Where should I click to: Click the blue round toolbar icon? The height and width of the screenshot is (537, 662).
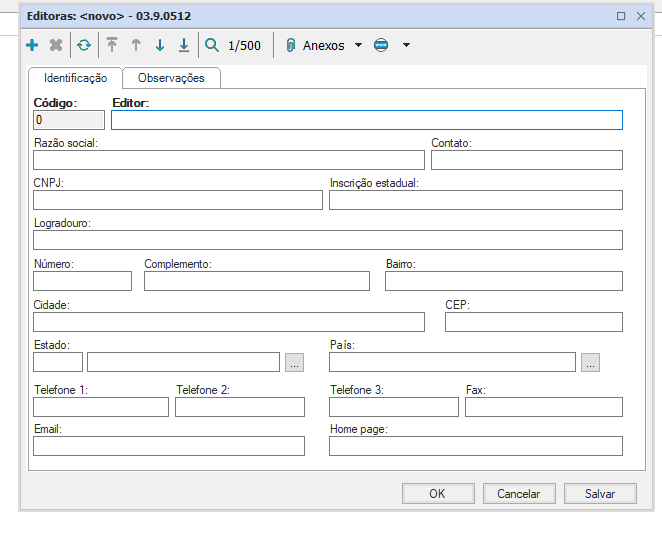pyautogui.click(x=381, y=46)
